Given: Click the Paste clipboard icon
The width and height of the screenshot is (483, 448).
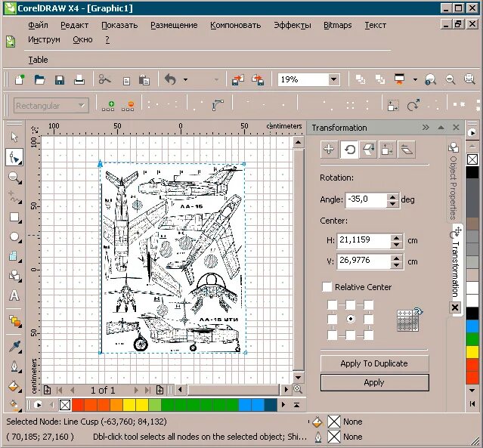Looking at the screenshot, I should click(144, 80).
